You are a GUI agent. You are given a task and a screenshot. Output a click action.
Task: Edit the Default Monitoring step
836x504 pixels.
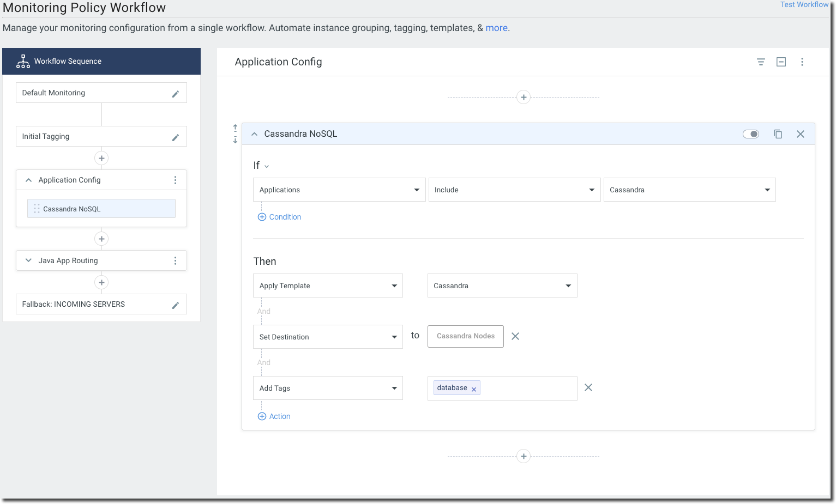[x=176, y=94]
